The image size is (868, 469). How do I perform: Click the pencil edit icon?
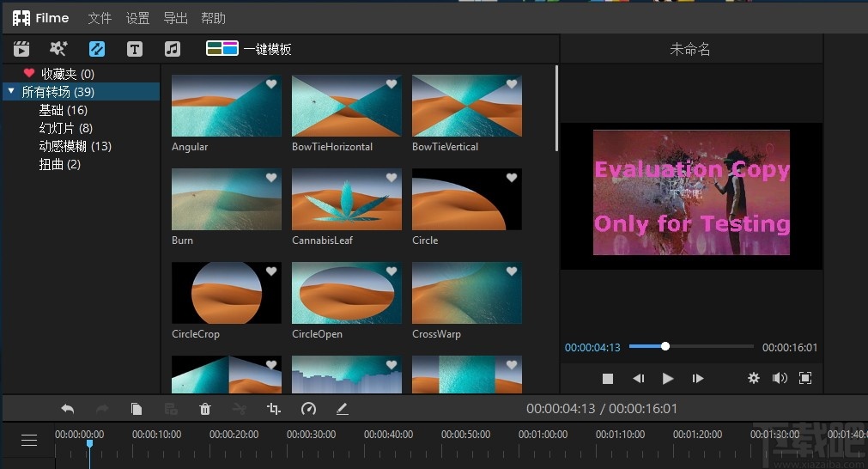click(342, 409)
